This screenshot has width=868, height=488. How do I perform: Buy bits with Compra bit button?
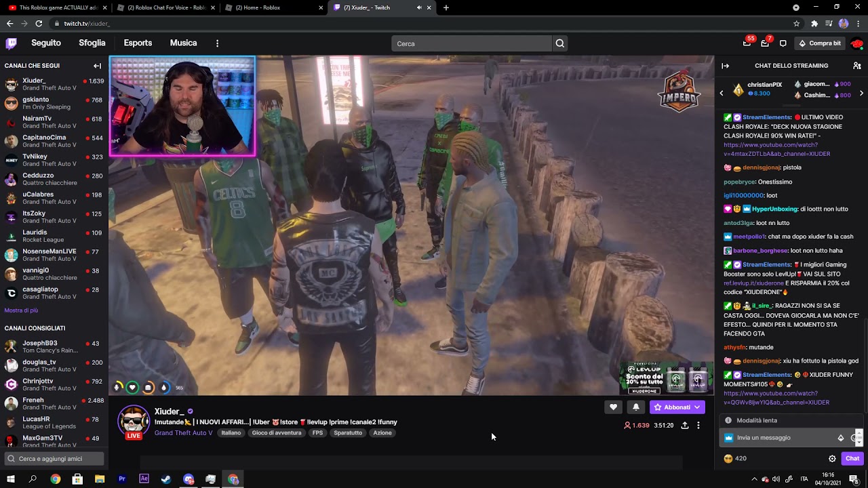820,43
